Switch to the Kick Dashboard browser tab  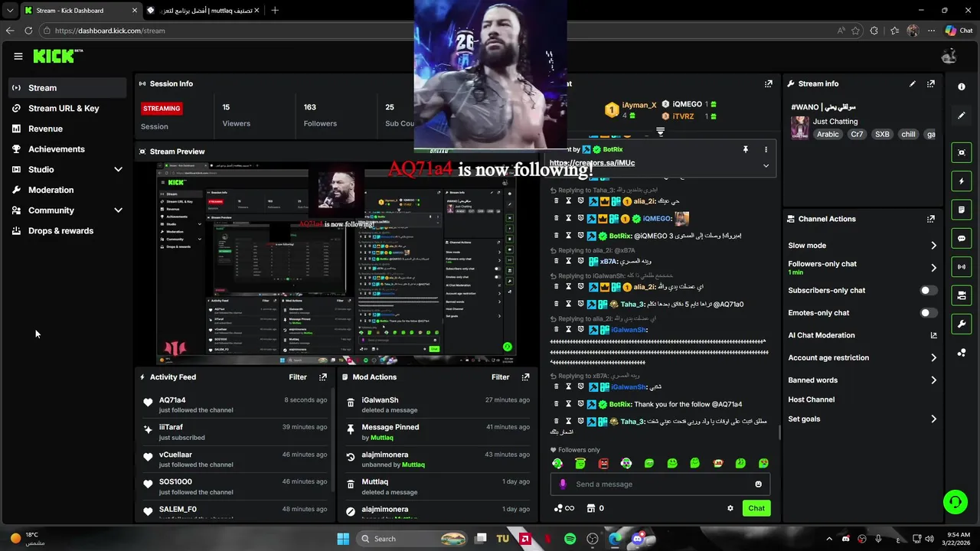80,10
